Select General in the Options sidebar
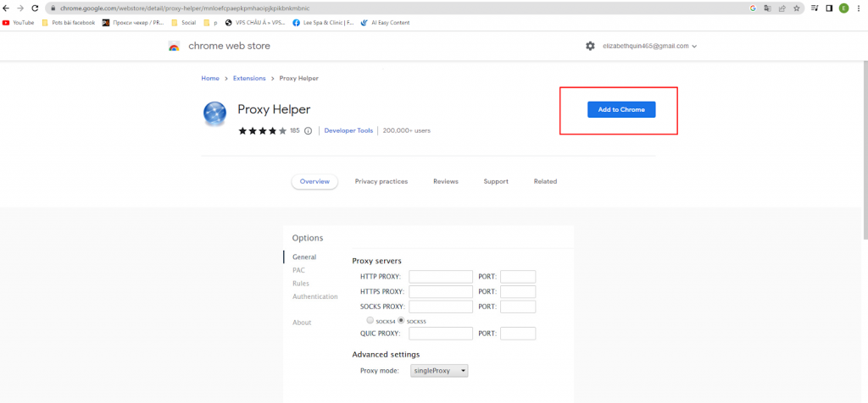Viewport: 868px width, 403px height. pyautogui.click(x=304, y=257)
